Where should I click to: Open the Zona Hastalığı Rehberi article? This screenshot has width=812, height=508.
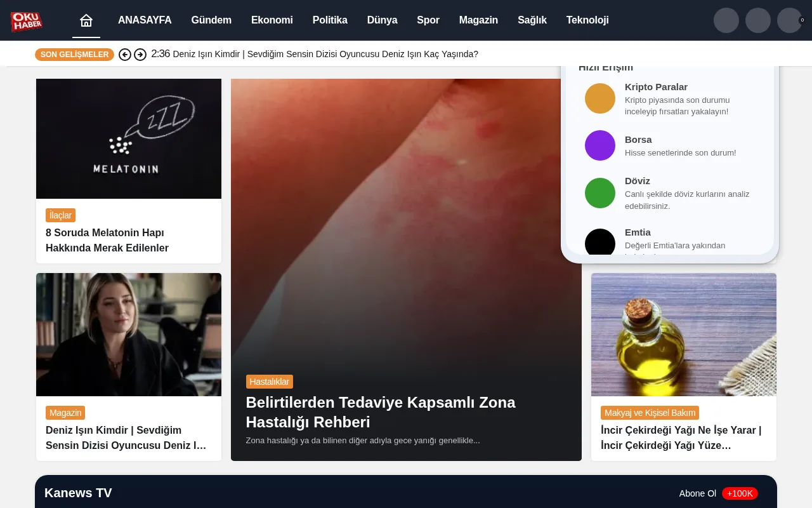click(x=381, y=411)
